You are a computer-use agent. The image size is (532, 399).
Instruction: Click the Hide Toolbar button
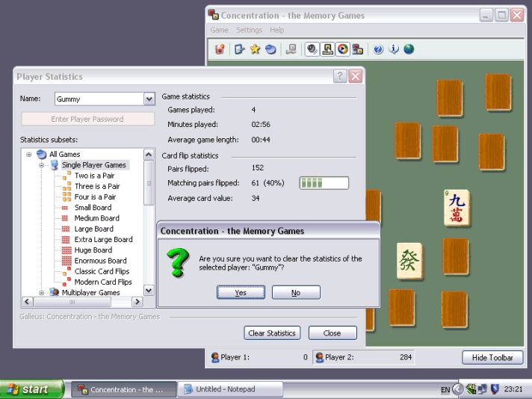coord(492,358)
